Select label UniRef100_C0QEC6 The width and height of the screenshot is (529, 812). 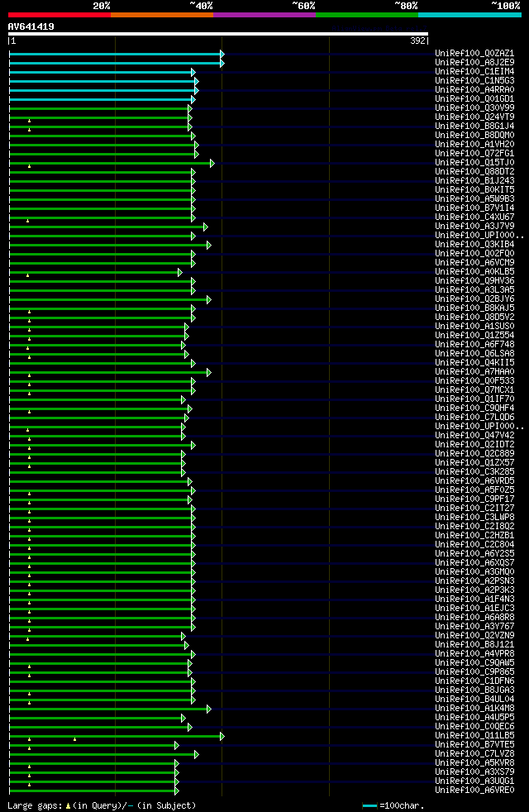pyautogui.click(x=474, y=727)
